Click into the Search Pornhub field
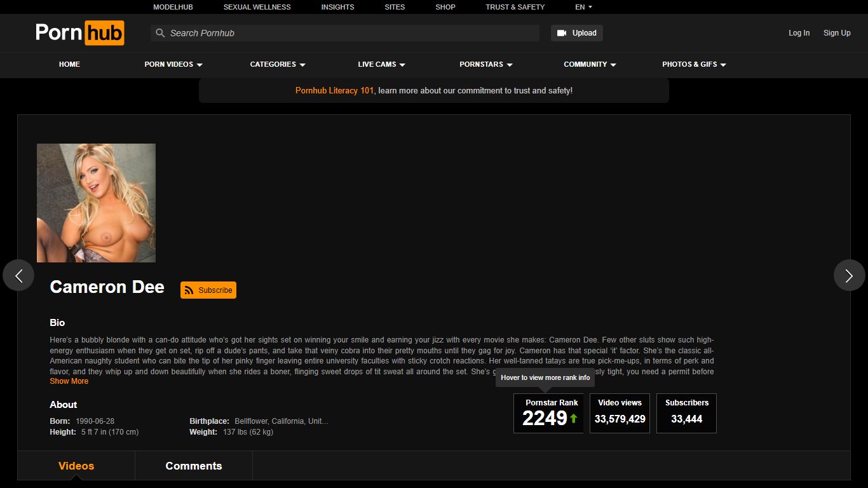868x488 pixels. (345, 33)
